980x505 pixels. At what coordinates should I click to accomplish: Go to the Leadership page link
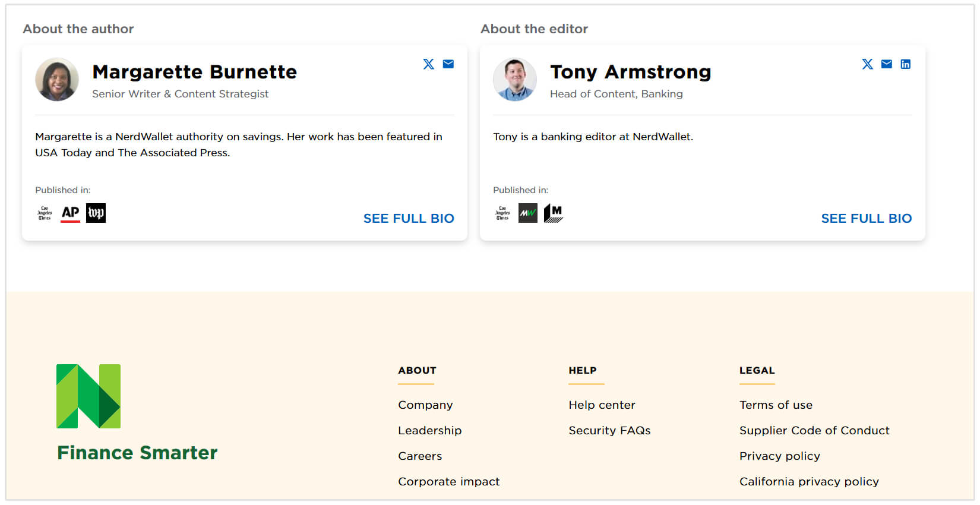tap(429, 431)
